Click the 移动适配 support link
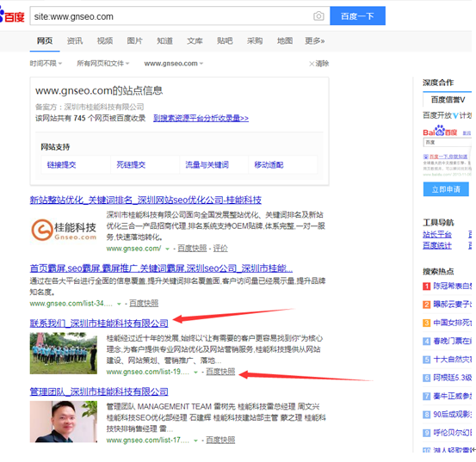Screen dimensions: 476x462 [269, 164]
